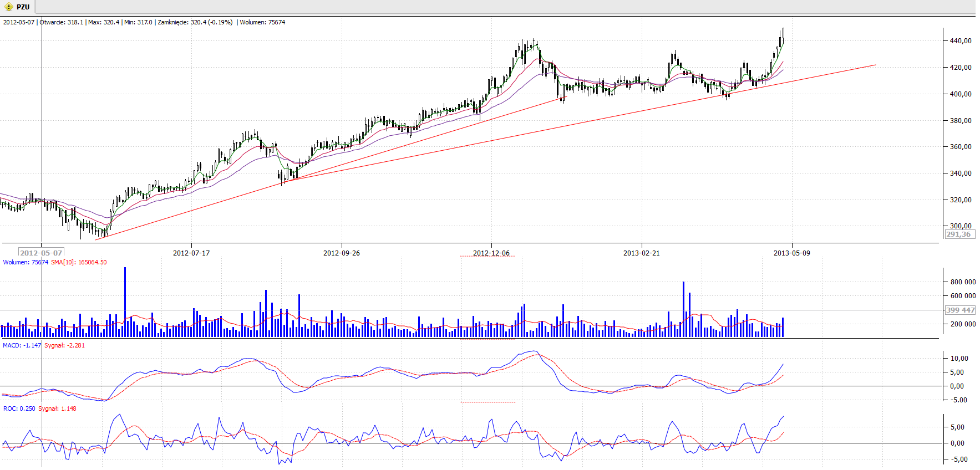This screenshot has width=980, height=470.
Task: Click the Otwarcie: 318.1 header value
Action: point(61,22)
